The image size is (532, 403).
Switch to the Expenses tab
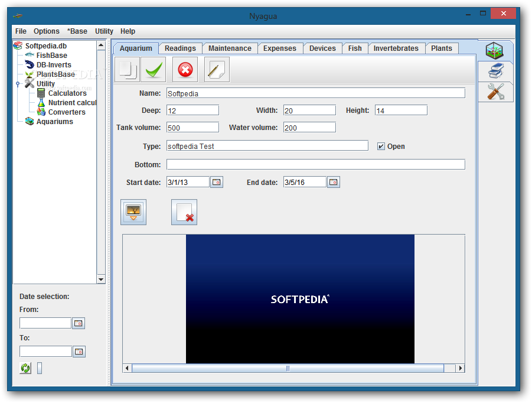(x=279, y=48)
